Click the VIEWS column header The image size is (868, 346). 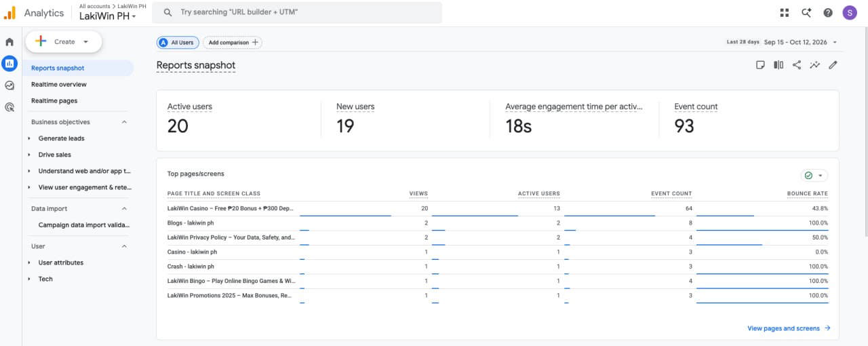(418, 194)
